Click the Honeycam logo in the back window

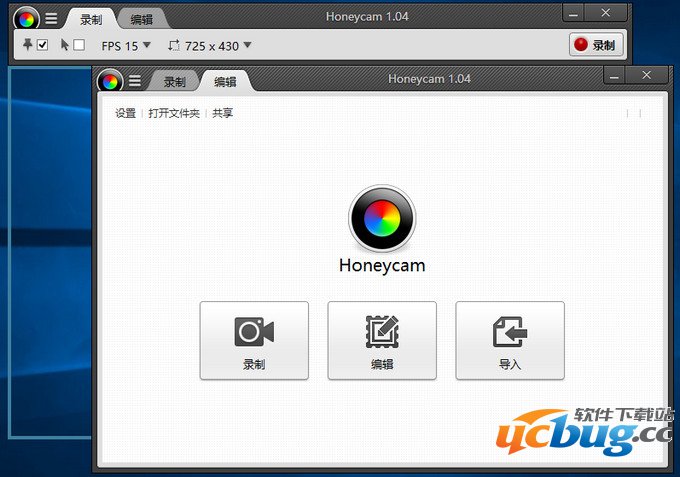click(27, 18)
